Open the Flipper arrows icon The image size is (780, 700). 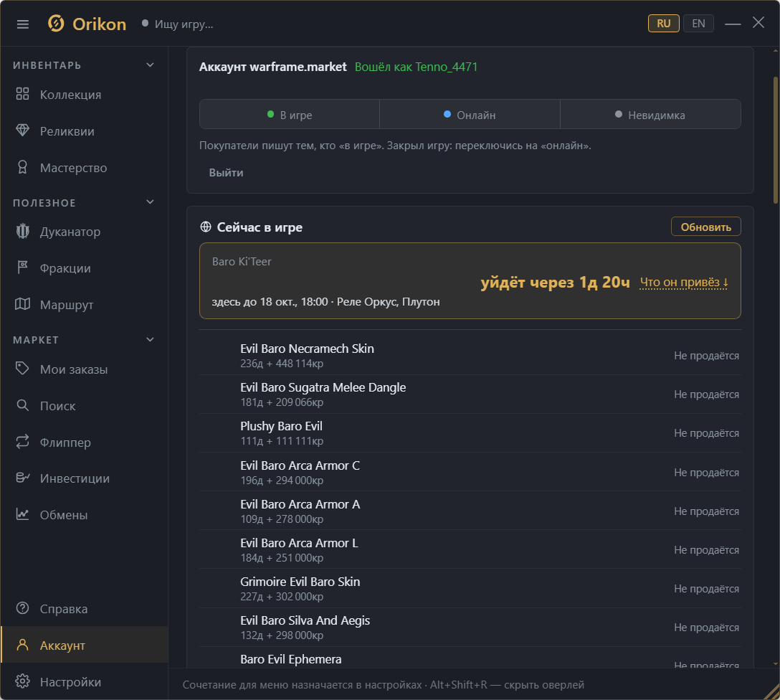[22, 442]
